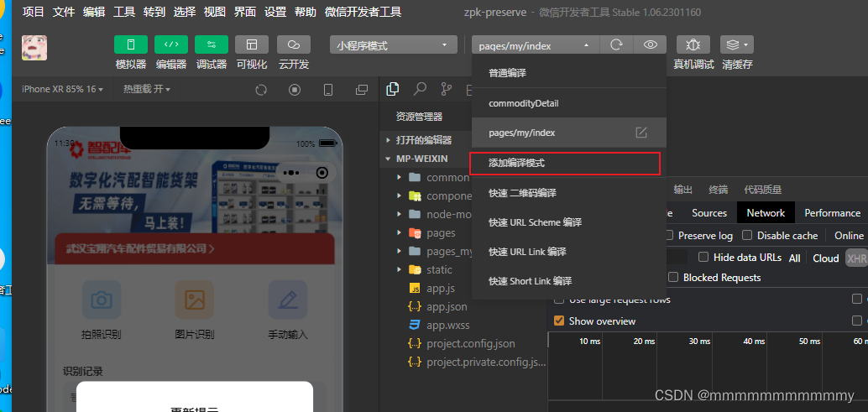Switch to the Performance tab
Screen dimensions: 868x412
tap(832, 213)
